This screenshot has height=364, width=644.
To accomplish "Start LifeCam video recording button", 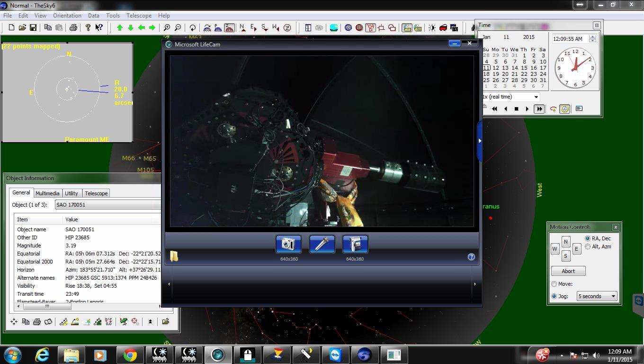I will (x=355, y=244).
